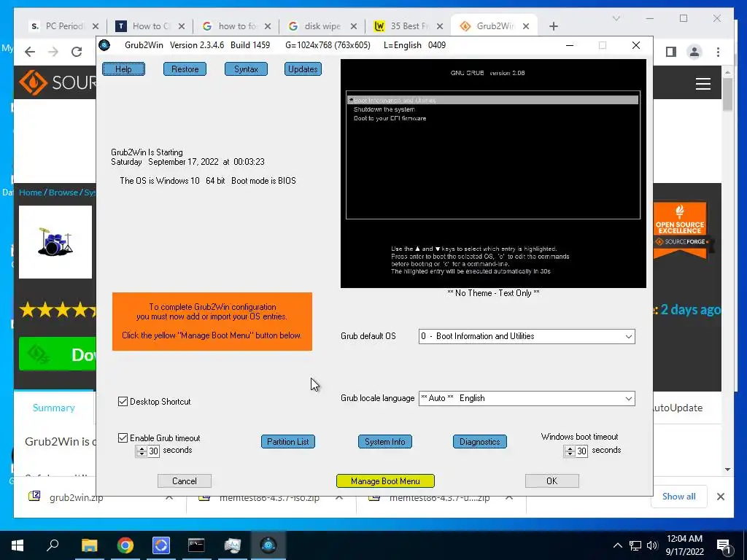Click the Browse breadcrumb link
This screenshot has height=560, width=747.
pyautogui.click(x=63, y=192)
